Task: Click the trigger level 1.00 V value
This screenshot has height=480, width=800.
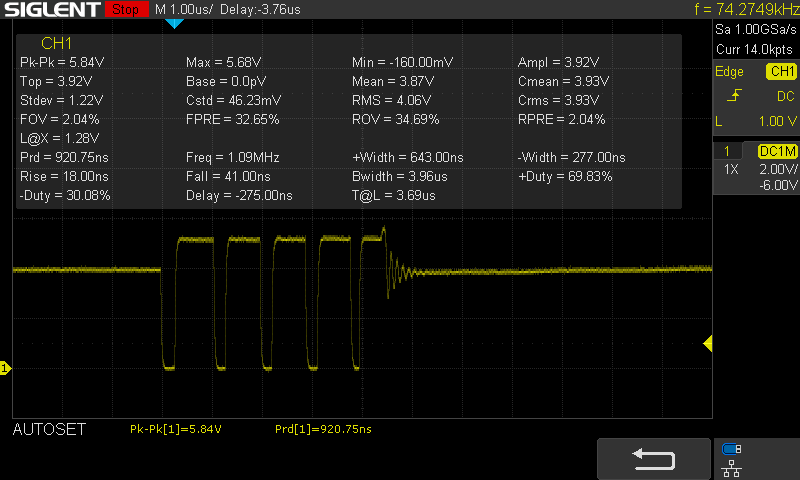Action: coord(778,121)
